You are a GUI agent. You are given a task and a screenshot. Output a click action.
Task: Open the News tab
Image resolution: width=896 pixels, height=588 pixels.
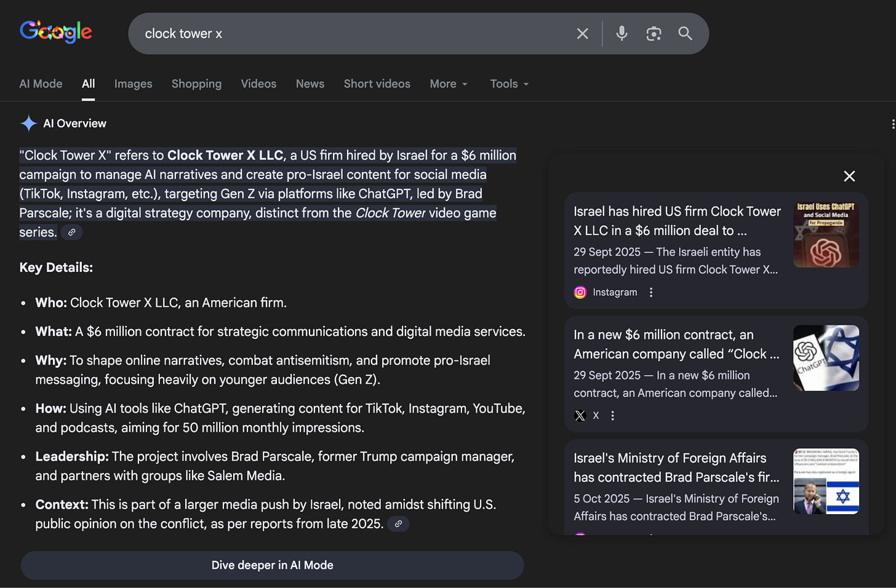[310, 84]
